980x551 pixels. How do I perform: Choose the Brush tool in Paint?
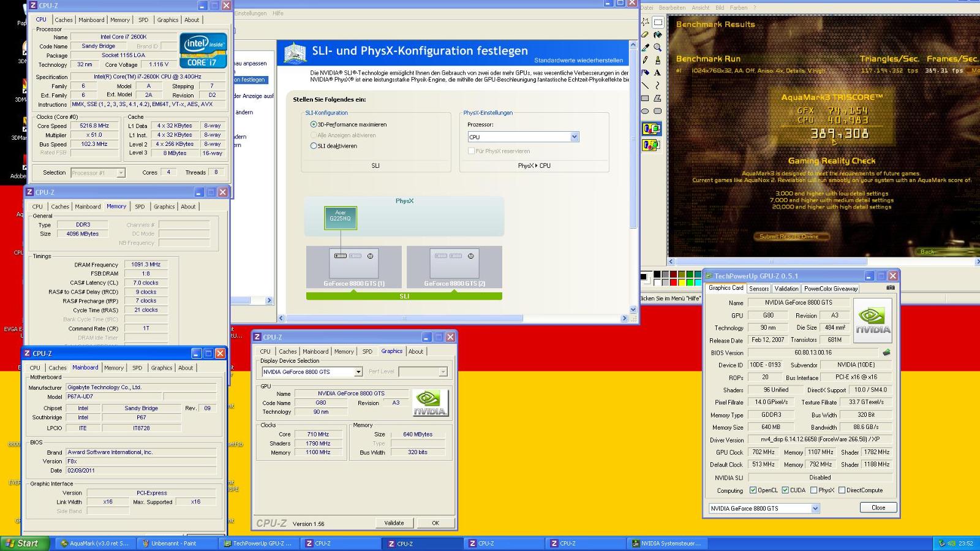tap(658, 60)
